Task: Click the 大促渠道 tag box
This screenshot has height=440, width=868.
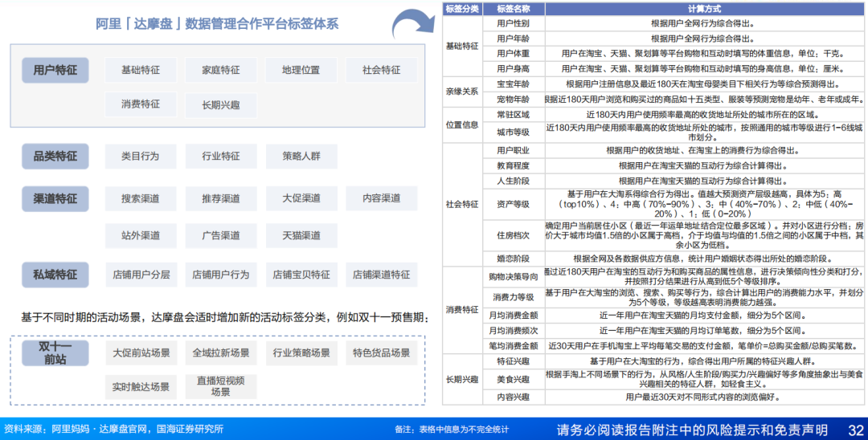Action: [x=301, y=198]
